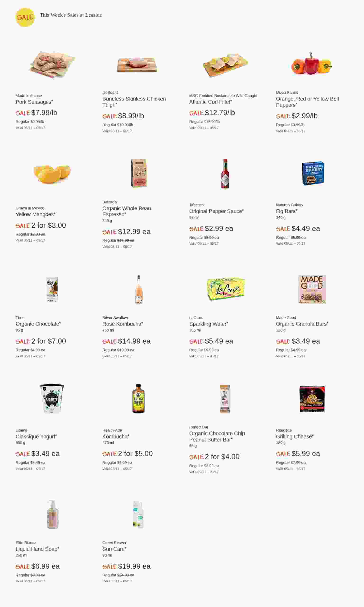Screen dimensions: 364x607
Task: Open the Pork Sausages product image
Action: pos(52,64)
